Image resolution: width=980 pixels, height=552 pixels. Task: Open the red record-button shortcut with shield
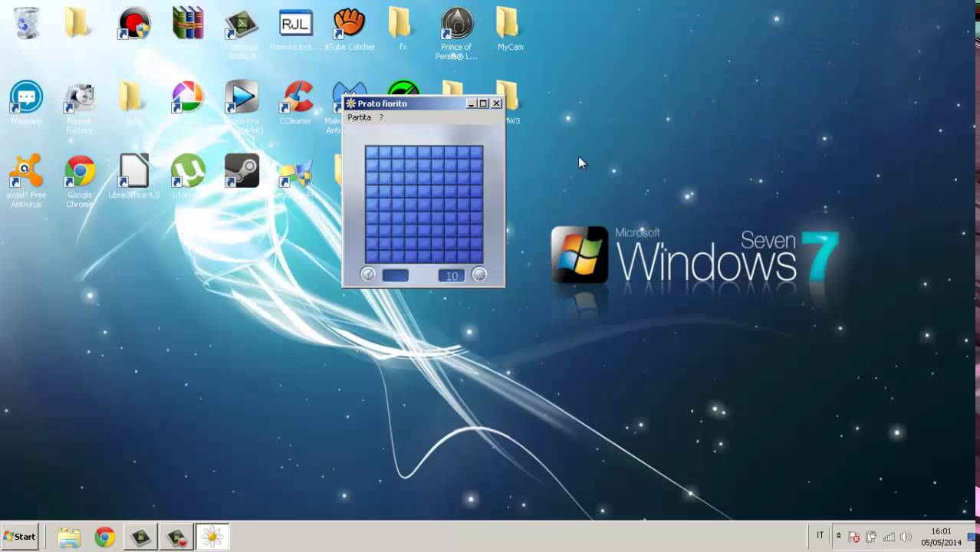click(x=134, y=24)
